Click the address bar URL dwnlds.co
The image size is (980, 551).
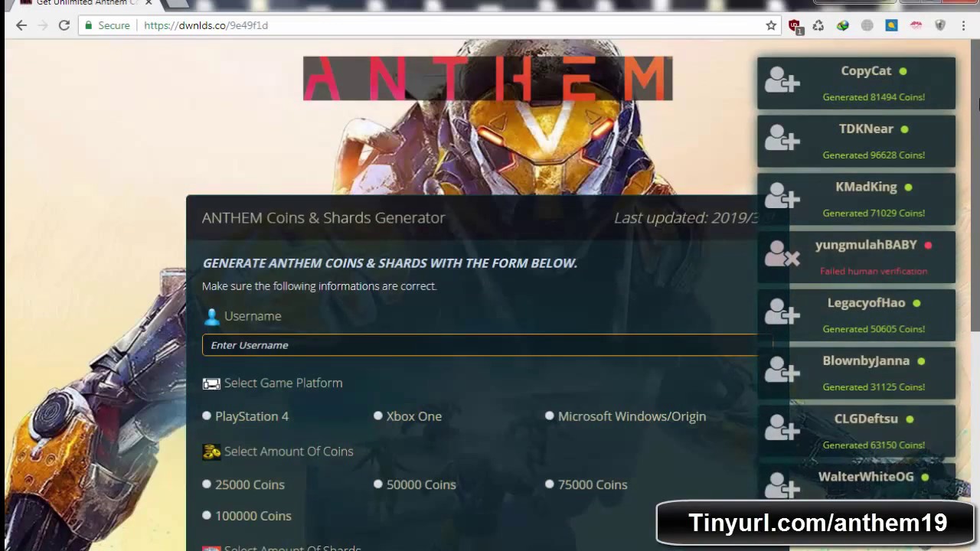(x=206, y=25)
